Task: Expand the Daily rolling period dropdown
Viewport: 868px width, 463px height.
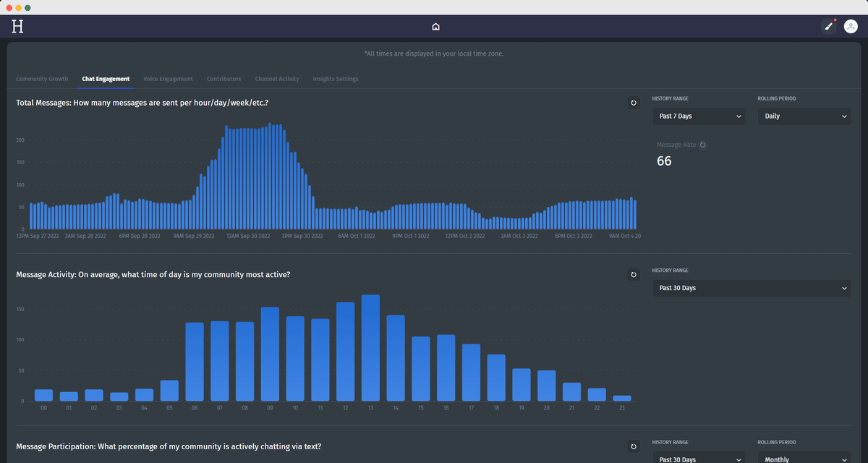Action: [804, 116]
